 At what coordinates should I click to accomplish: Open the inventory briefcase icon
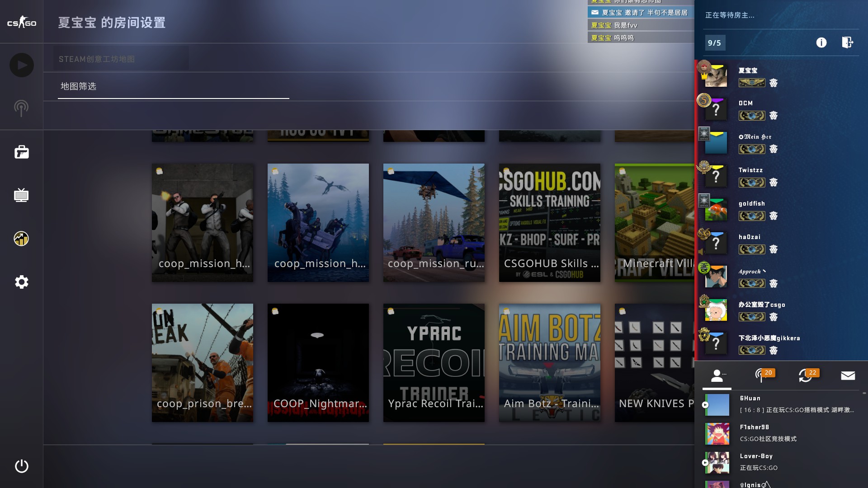[21, 152]
